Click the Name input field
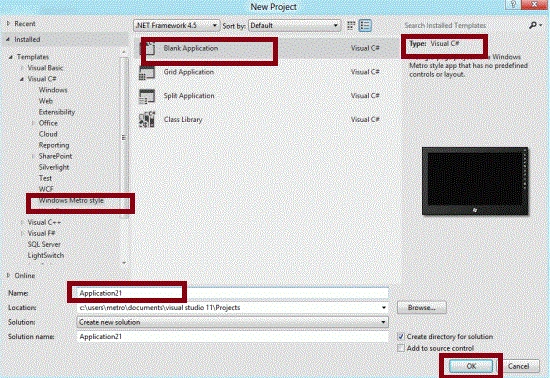Image resolution: width=550 pixels, height=378 pixels. click(x=232, y=293)
